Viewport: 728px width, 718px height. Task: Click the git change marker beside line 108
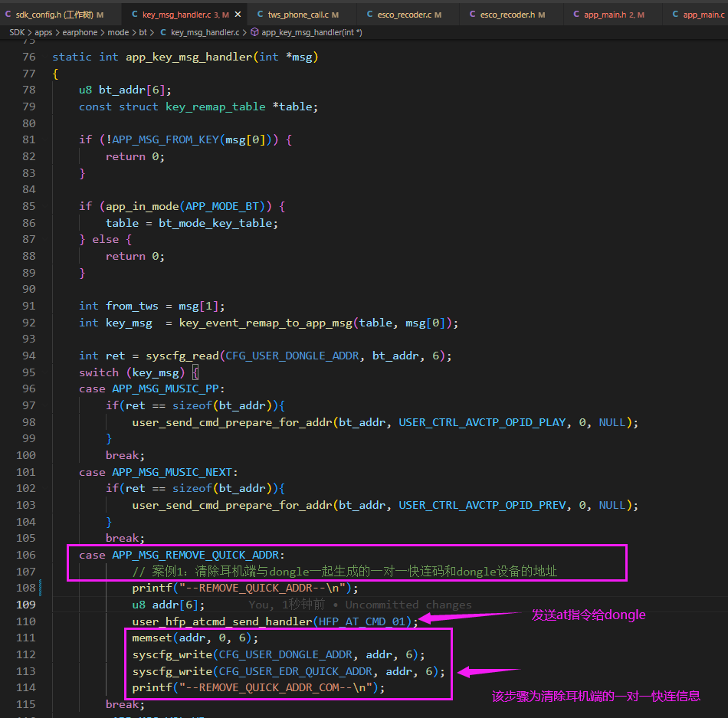(x=41, y=588)
